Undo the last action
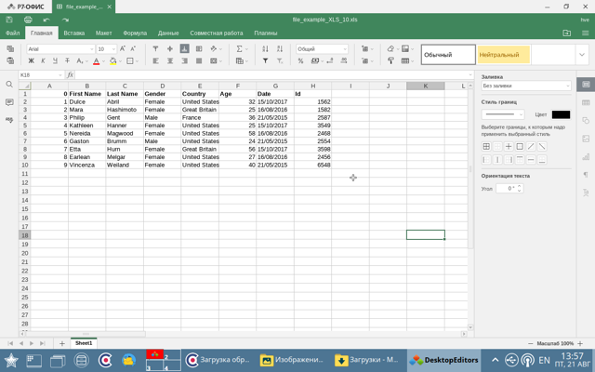Image resolution: width=595 pixels, height=372 pixels. pos(46,20)
